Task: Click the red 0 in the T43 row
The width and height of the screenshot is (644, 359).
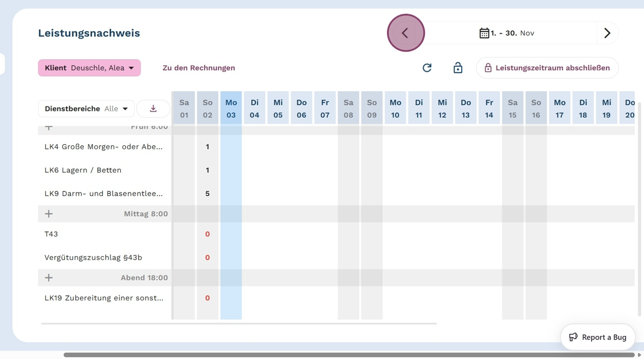Action: 208,234
